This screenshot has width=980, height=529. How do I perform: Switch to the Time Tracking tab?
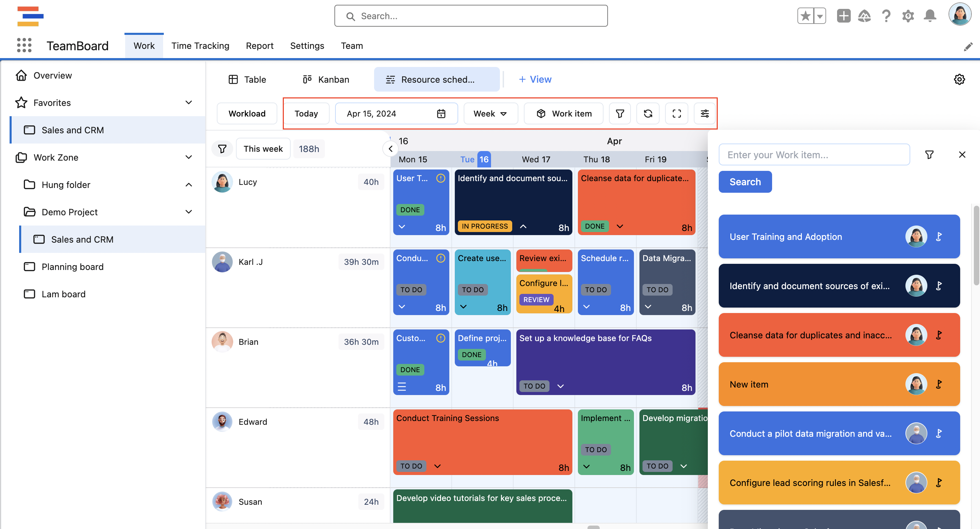click(200, 46)
